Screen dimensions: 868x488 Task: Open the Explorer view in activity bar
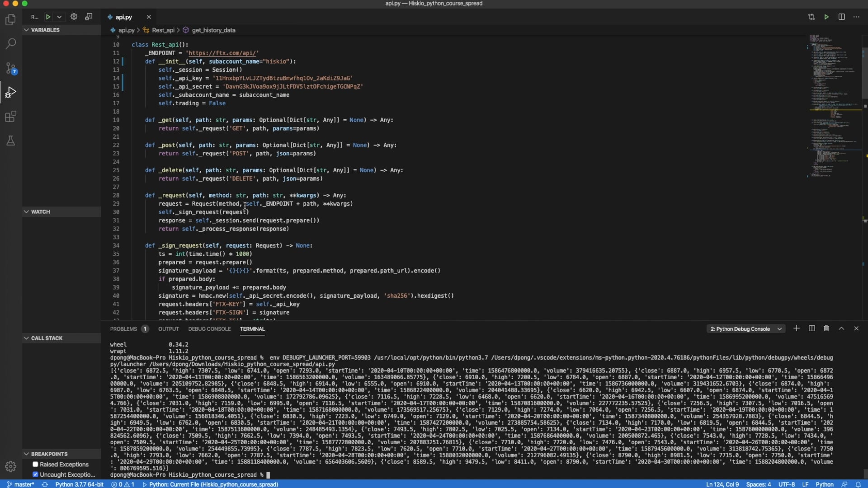(x=10, y=19)
